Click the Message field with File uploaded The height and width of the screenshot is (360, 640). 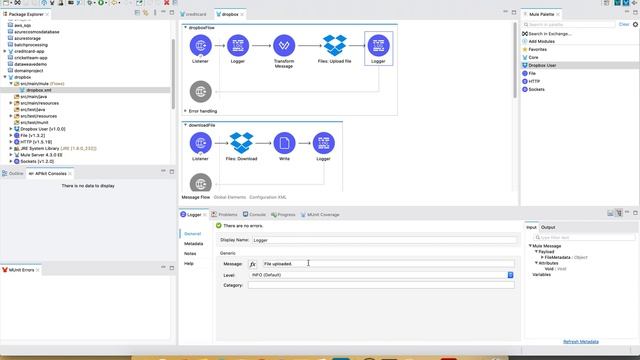[388, 264]
